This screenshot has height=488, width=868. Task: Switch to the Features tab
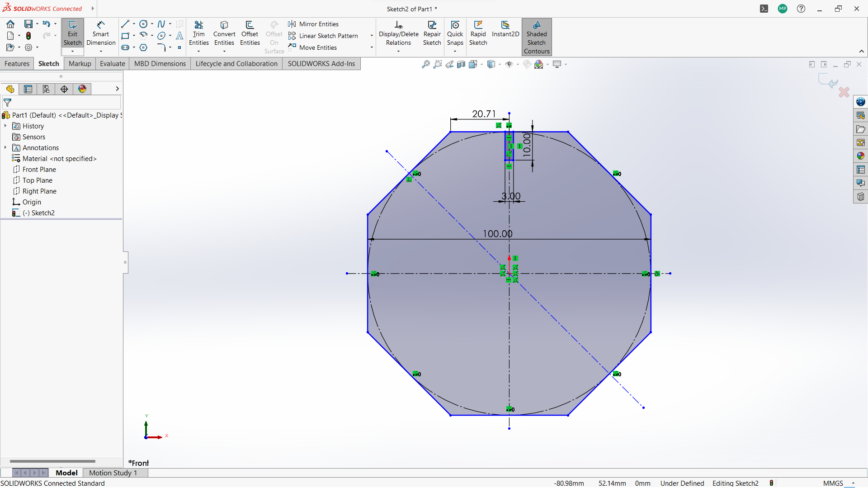(x=17, y=64)
